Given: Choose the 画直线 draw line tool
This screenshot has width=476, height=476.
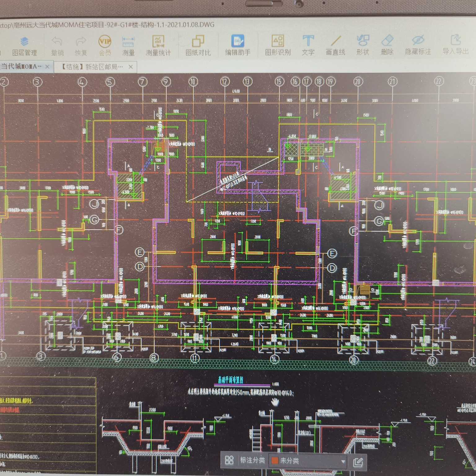Looking at the screenshot, I should click(x=335, y=46).
